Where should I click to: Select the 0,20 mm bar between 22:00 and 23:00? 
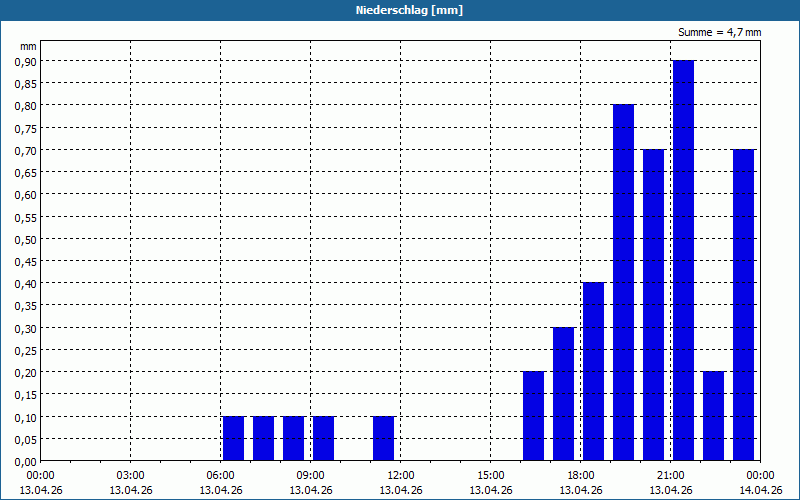click(713, 416)
